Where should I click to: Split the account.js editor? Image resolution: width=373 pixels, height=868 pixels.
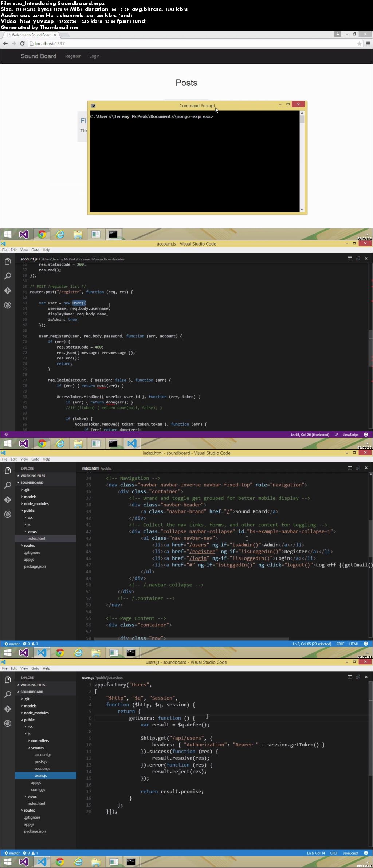coord(350,259)
